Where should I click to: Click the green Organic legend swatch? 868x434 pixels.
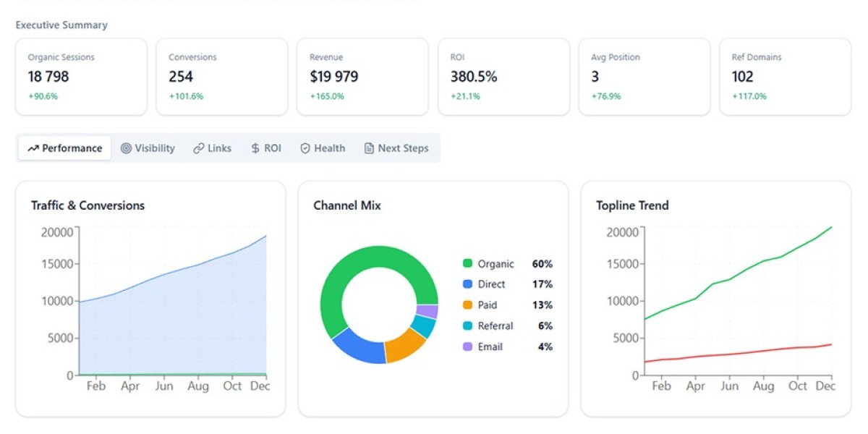(x=467, y=264)
